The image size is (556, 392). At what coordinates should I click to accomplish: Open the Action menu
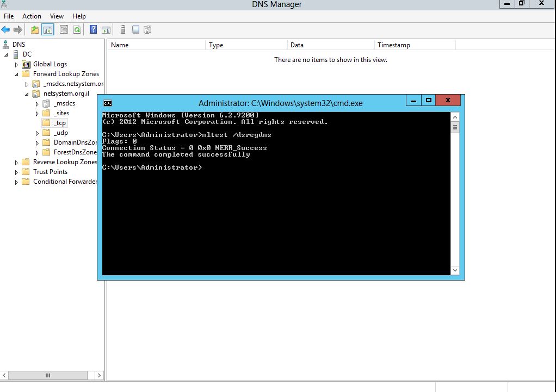click(x=32, y=16)
